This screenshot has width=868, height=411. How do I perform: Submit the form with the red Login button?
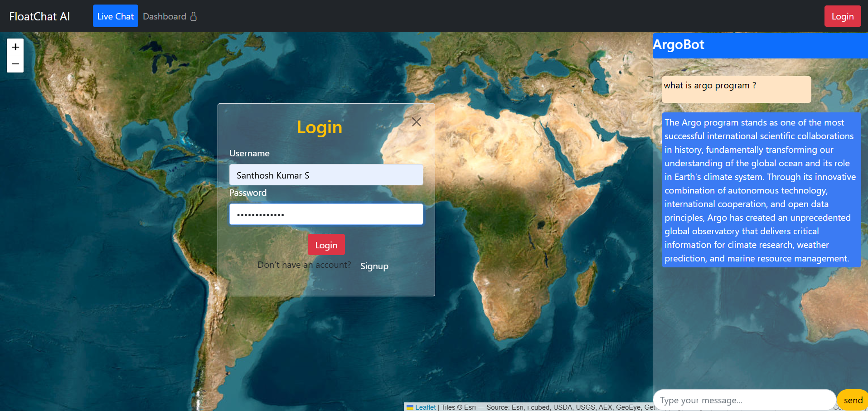pyautogui.click(x=326, y=245)
